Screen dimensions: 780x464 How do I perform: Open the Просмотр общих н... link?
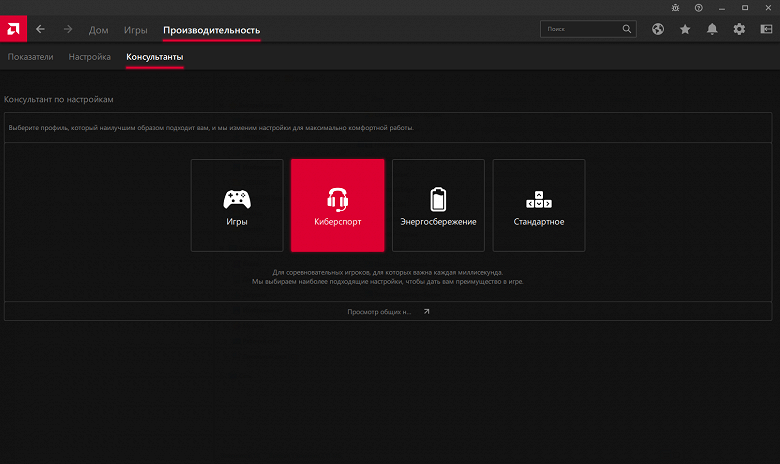pyautogui.click(x=379, y=312)
